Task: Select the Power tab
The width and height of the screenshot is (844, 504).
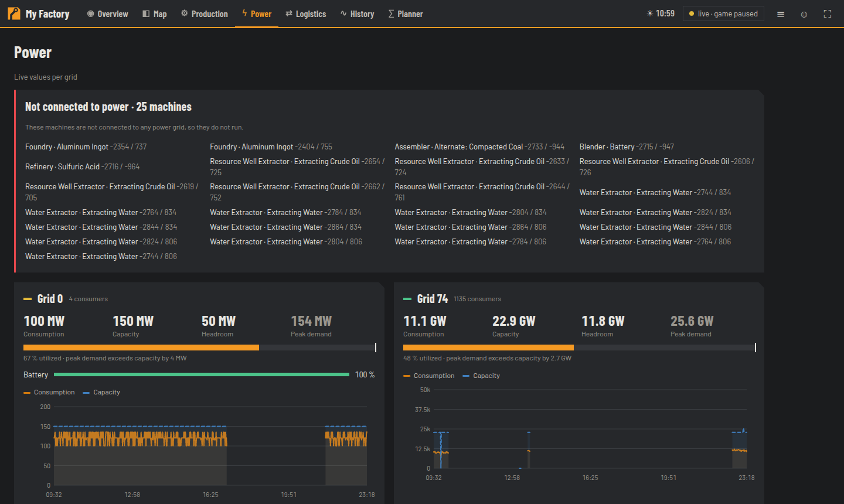Action: pos(257,14)
